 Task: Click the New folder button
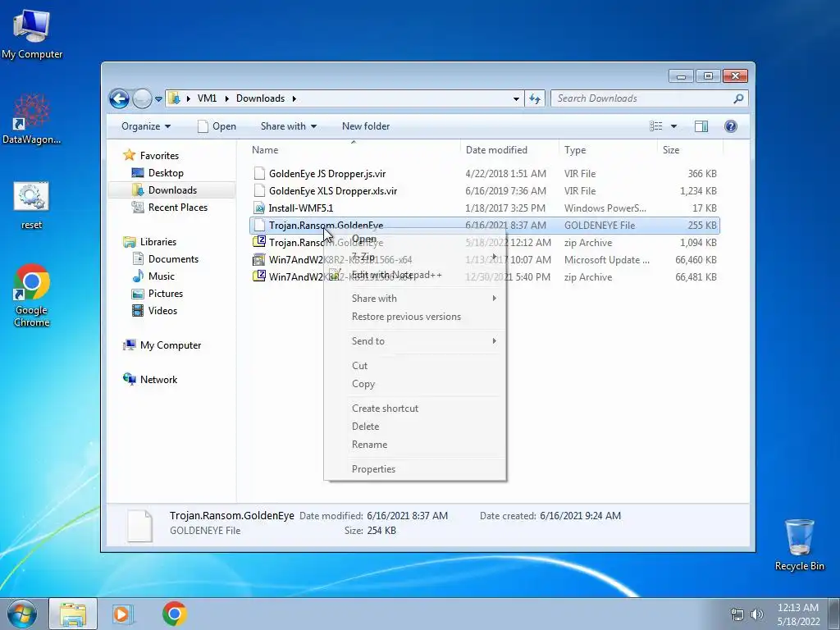[366, 126]
